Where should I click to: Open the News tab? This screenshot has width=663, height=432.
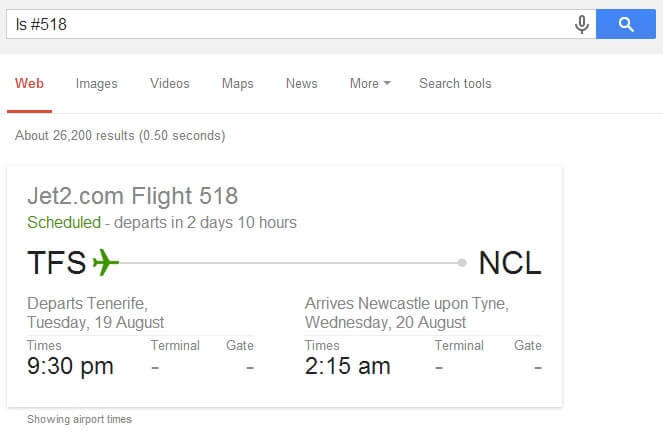(x=301, y=83)
